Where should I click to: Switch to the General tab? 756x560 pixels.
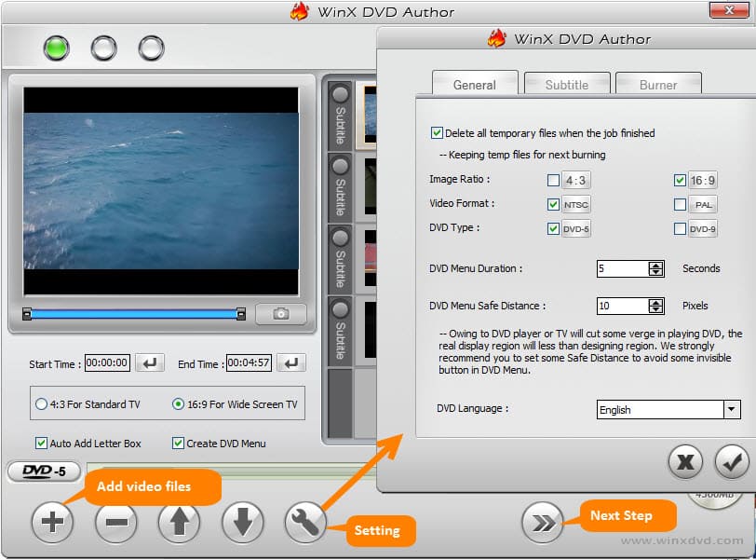point(475,84)
